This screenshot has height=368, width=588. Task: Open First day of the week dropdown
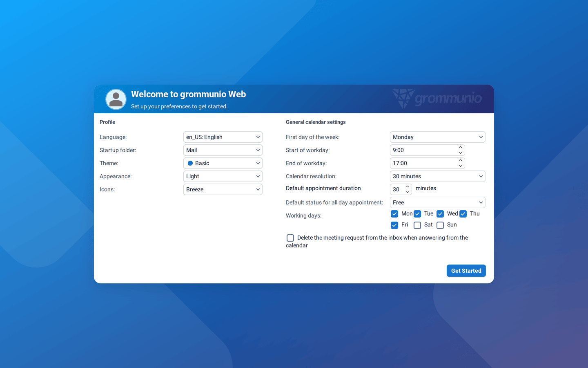tap(438, 137)
